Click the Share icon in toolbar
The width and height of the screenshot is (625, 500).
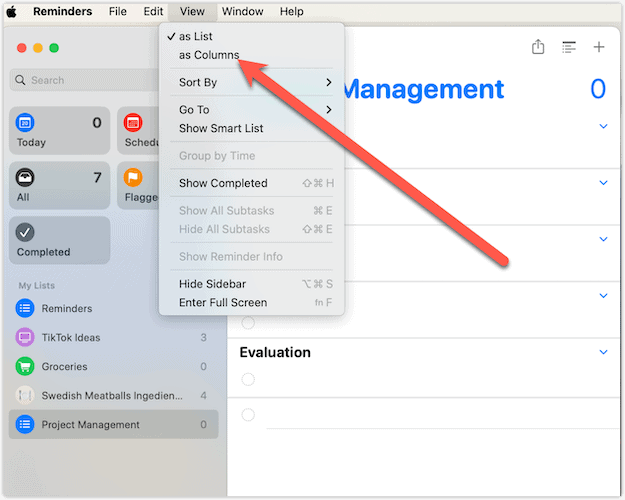pyautogui.click(x=538, y=47)
